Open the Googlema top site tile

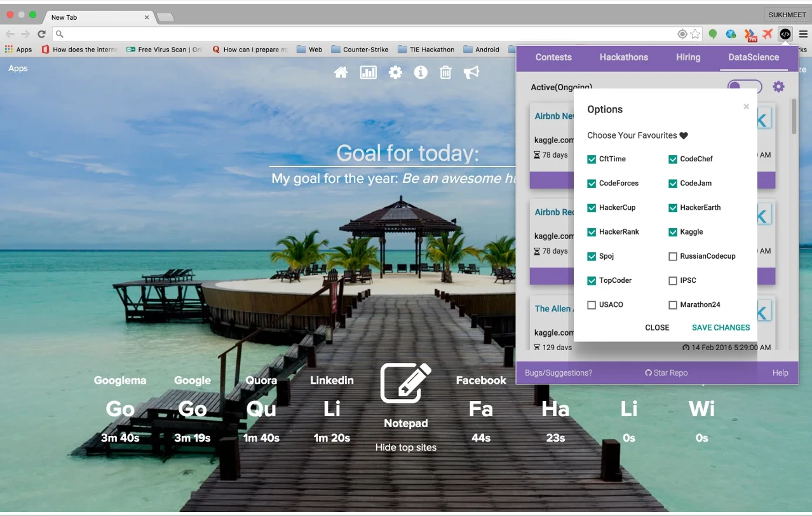(x=120, y=408)
